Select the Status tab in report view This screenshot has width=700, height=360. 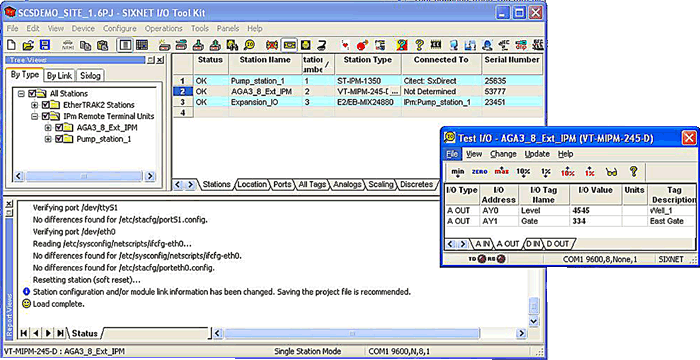pyautogui.click(x=84, y=333)
